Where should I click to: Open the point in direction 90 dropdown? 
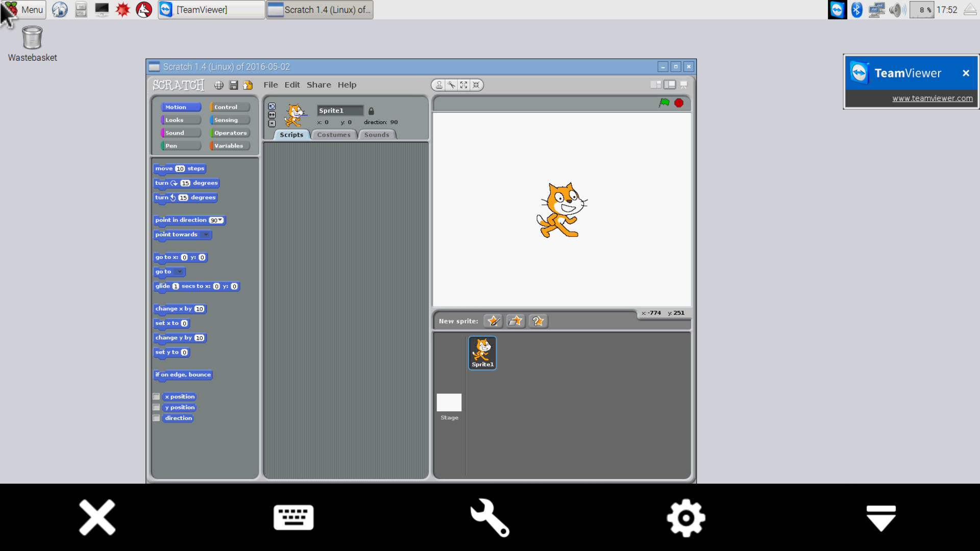tap(220, 220)
